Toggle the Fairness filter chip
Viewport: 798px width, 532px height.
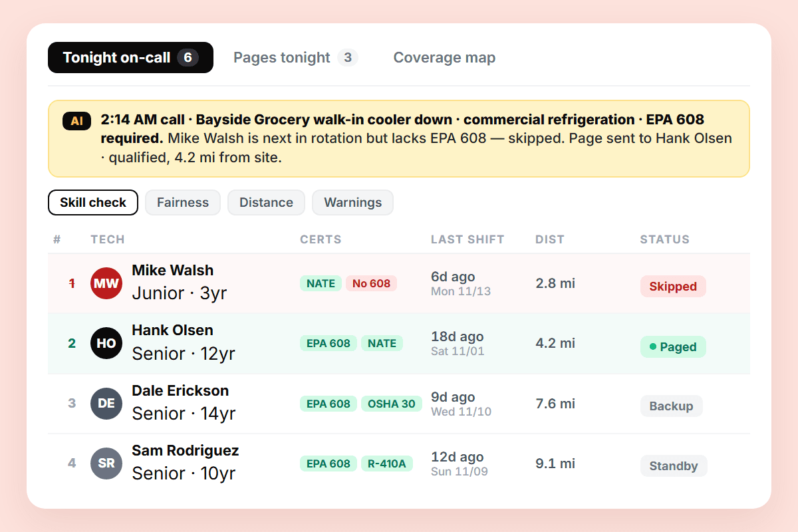point(183,203)
